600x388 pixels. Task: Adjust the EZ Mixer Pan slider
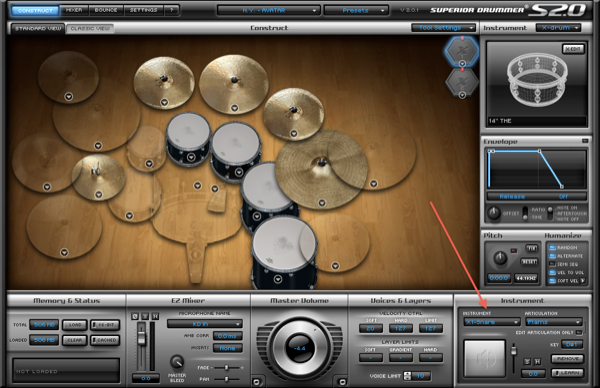(227, 379)
